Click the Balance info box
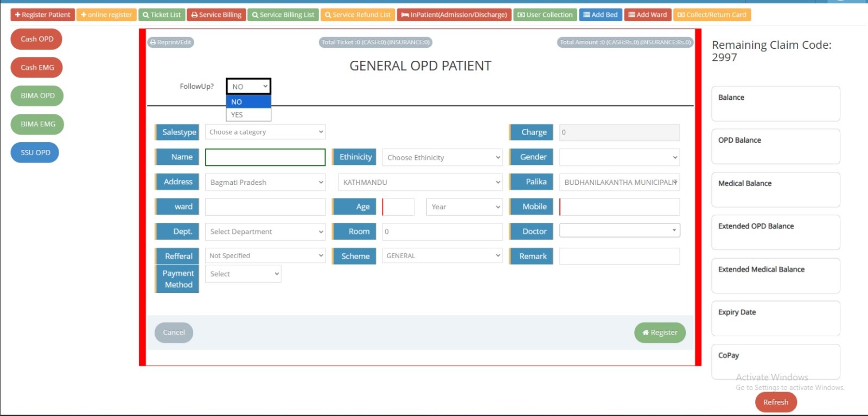This screenshot has height=416, width=868. coord(776,104)
